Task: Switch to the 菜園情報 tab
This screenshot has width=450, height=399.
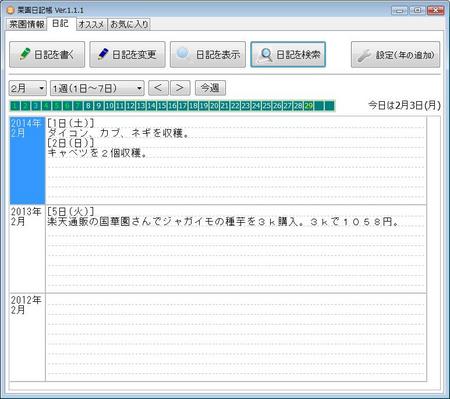Action: coord(26,24)
